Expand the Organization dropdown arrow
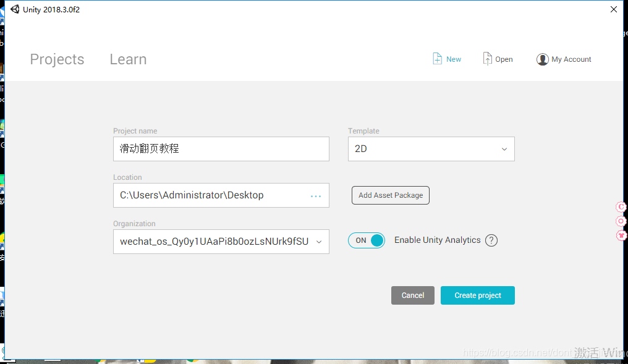 319,242
